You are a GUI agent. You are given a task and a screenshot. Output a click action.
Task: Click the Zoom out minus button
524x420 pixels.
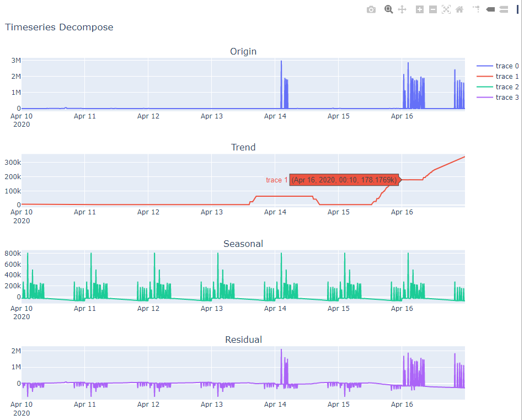click(x=433, y=10)
